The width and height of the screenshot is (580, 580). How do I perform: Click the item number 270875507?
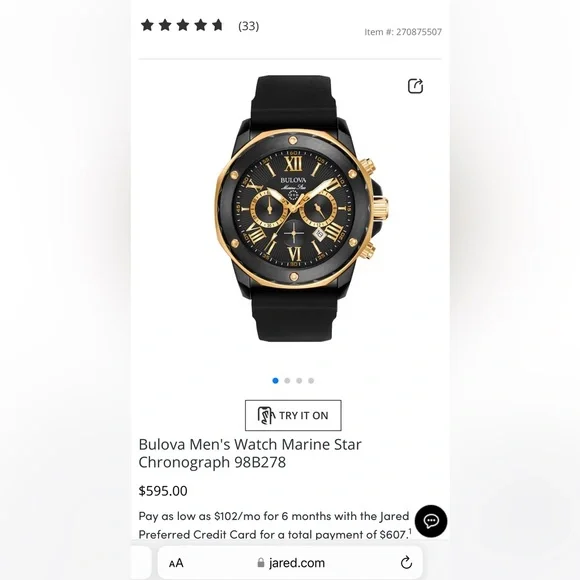403,32
